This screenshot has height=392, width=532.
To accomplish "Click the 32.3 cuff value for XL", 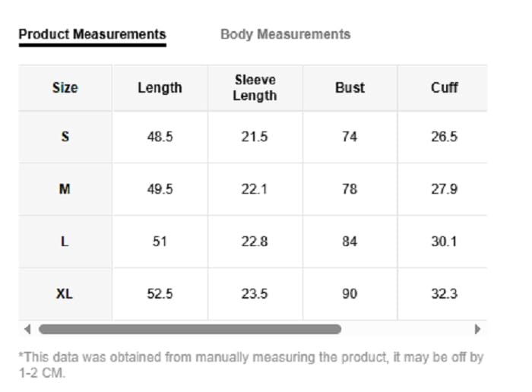I will pyautogui.click(x=444, y=293).
